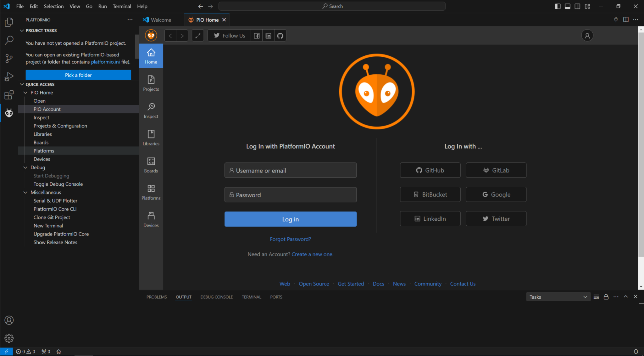Open Extensions view in activity bar

pyautogui.click(x=9, y=95)
